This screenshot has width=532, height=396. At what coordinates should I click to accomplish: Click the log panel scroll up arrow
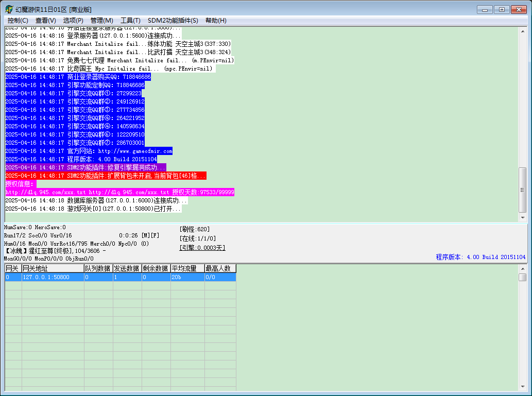click(x=523, y=31)
